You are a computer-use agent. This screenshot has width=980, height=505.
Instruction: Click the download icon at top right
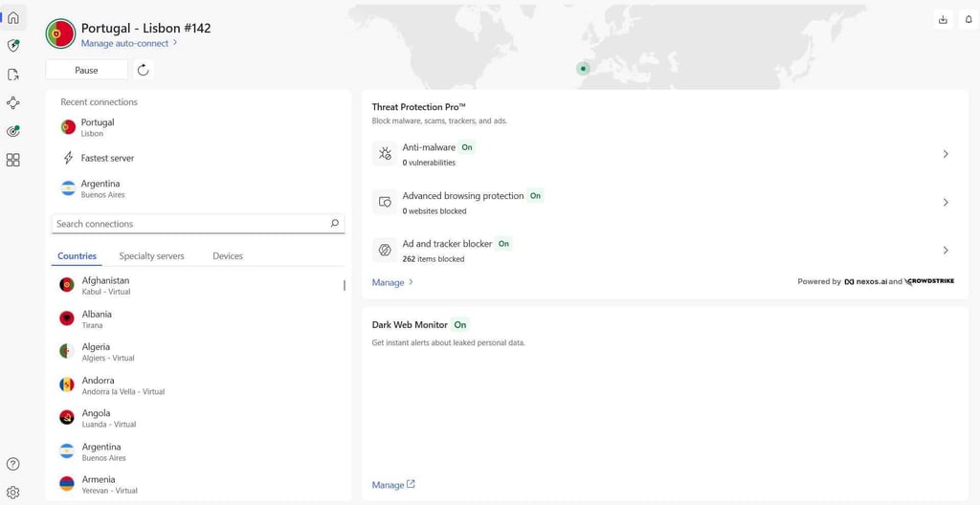click(x=943, y=20)
